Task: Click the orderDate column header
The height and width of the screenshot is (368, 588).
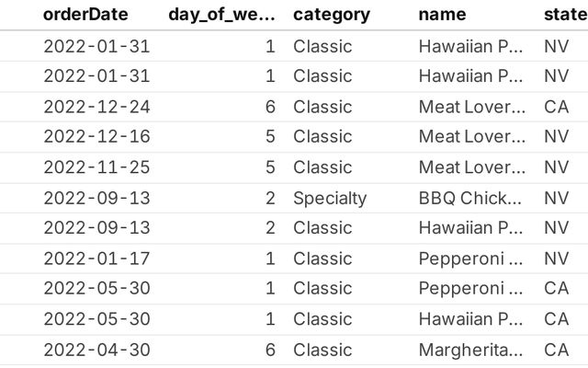Action: click(x=85, y=15)
